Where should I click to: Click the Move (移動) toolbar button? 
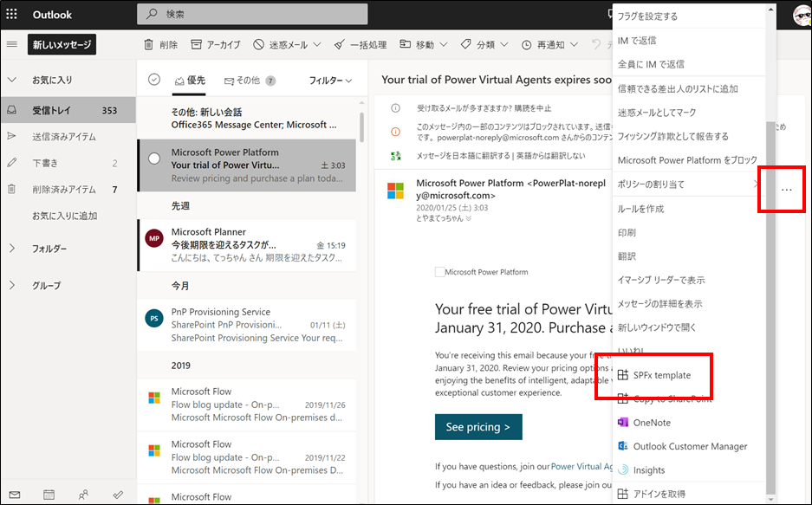coord(418,44)
